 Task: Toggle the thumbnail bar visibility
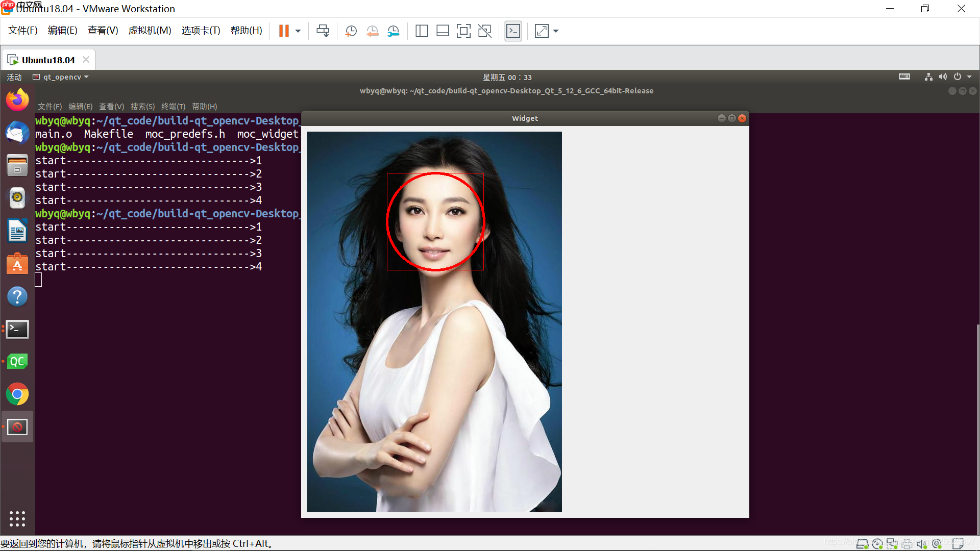[x=443, y=31]
